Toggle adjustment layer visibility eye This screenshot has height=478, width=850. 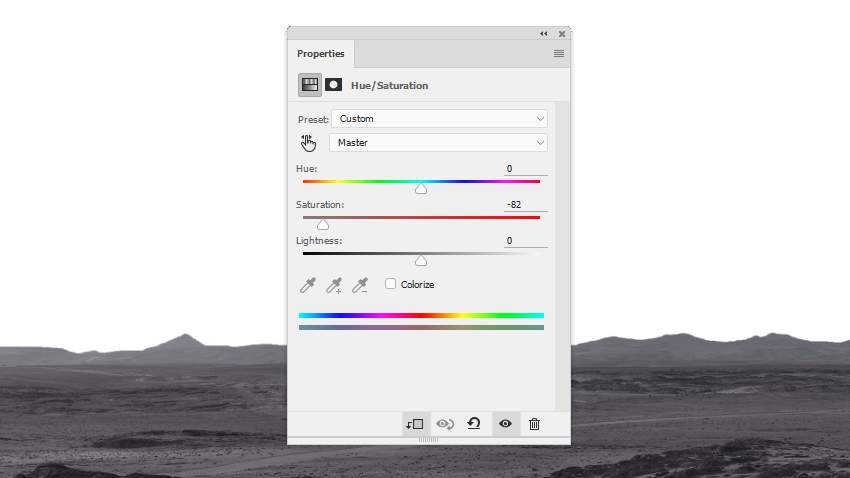tap(505, 423)
